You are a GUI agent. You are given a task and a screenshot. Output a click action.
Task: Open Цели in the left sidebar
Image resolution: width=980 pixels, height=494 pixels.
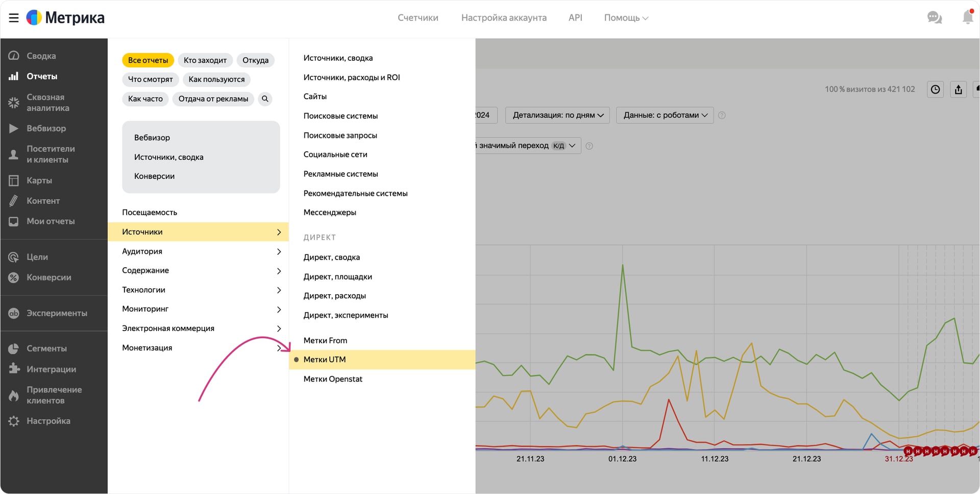[37, 257]
